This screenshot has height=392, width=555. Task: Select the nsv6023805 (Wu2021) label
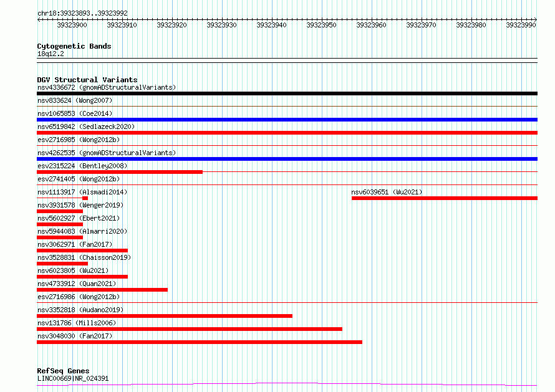(73, 270)
